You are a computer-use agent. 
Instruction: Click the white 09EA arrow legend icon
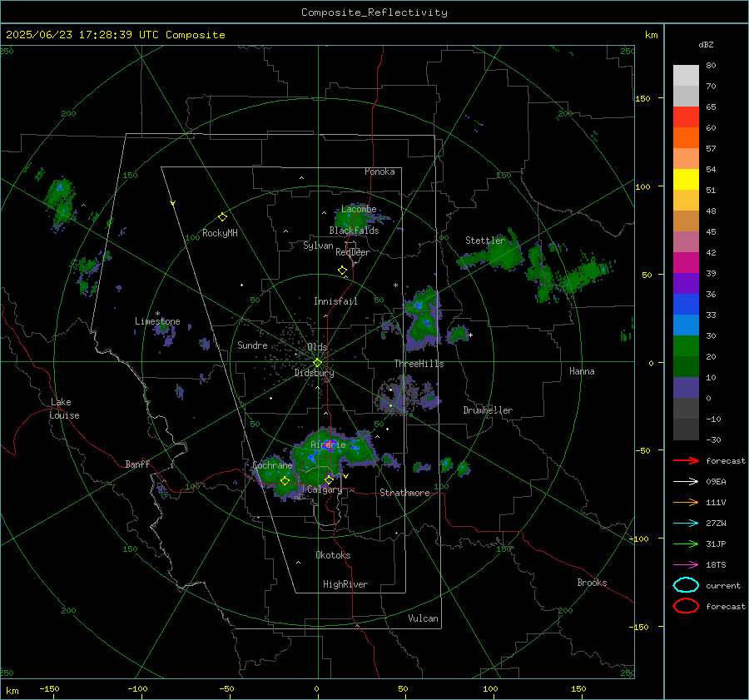(x=686, y=482)
